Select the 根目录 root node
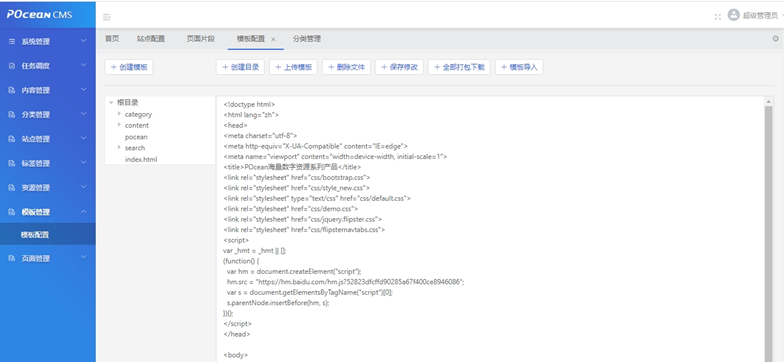 click(x=128, y=102)
